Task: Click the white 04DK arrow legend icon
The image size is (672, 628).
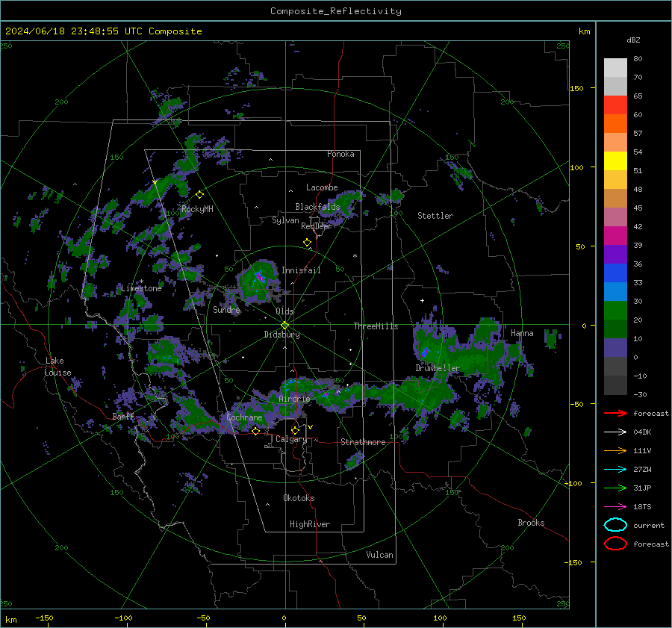Action: (615, 432)
